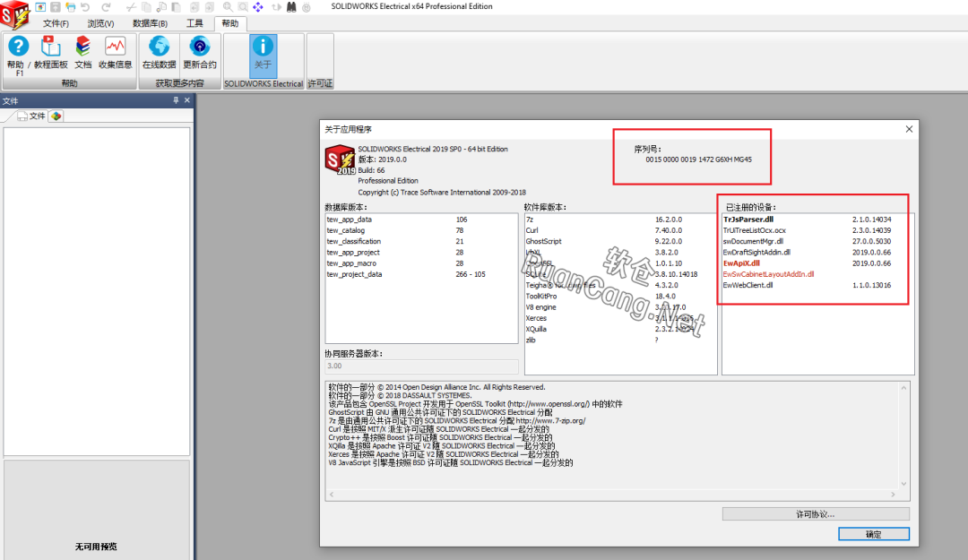The height and width of the screenshot is (560, 968).
Task: Select tew_app_data row in database list
Action: (x=350, y=219)
